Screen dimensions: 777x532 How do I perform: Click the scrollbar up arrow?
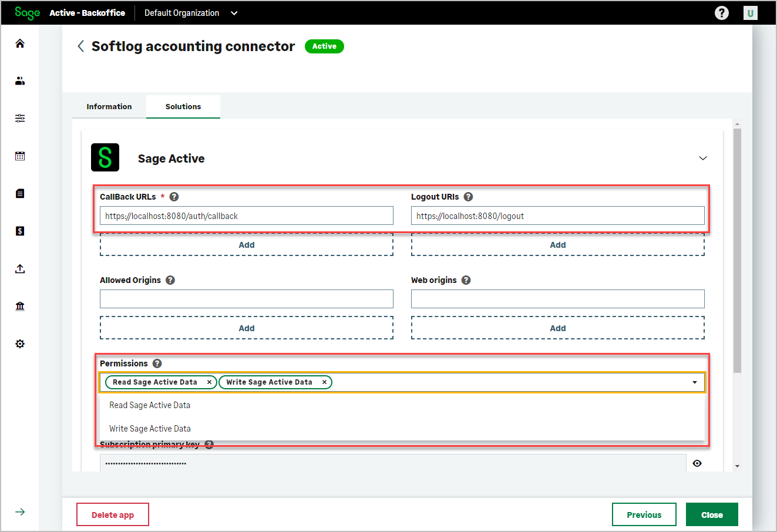[738, 124]
